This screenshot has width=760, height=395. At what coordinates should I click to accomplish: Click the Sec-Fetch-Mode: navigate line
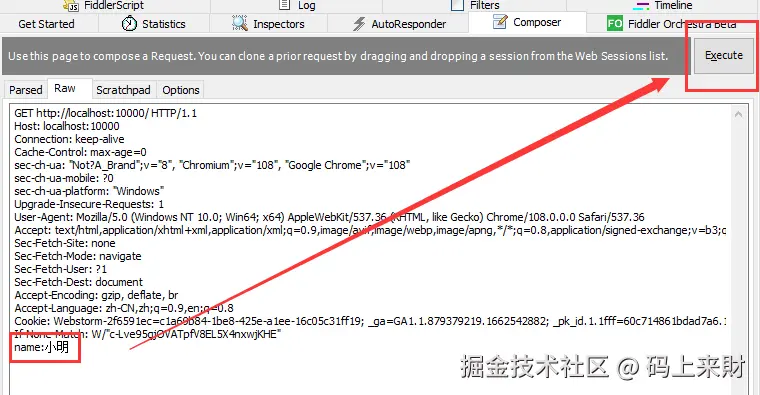pos(78,256)
